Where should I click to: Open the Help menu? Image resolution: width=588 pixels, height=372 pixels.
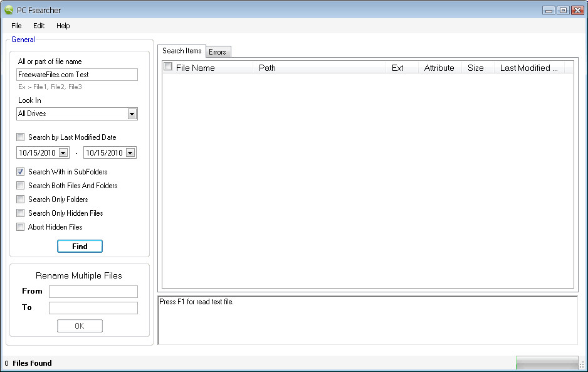[63, 26]
